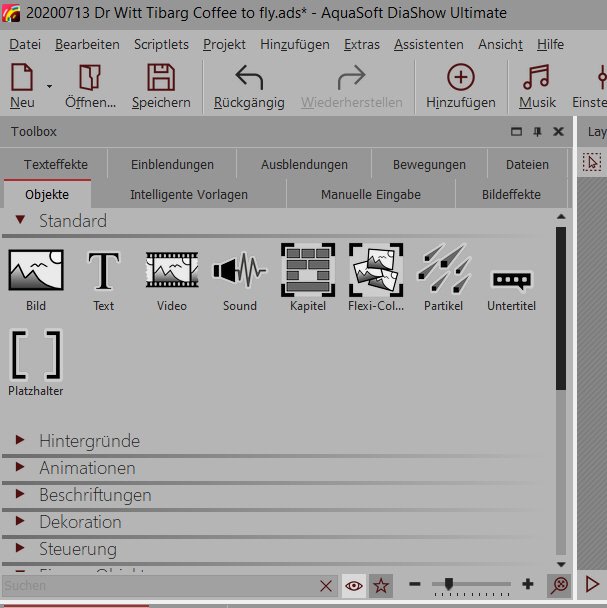
Task: Pick the Video object in the toolbox
Action: [x=171, y=271]
